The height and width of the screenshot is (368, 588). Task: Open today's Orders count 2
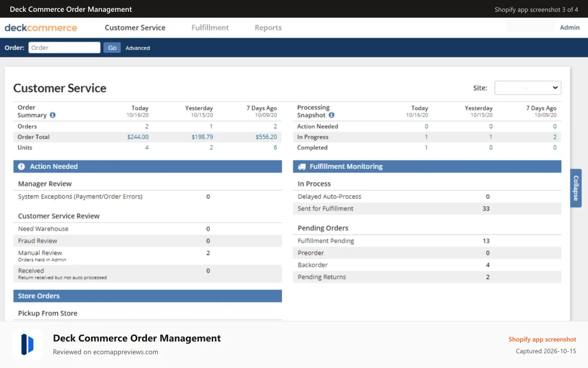click(147, 127)
